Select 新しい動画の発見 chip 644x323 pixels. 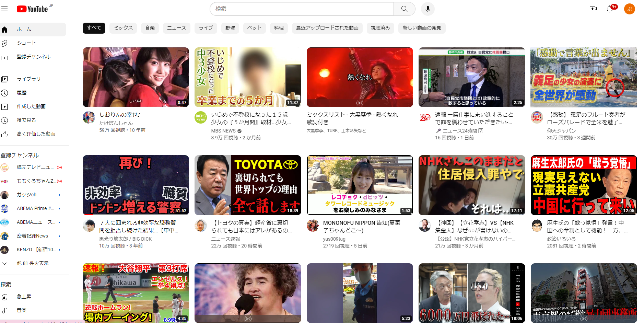pos(422,28)
